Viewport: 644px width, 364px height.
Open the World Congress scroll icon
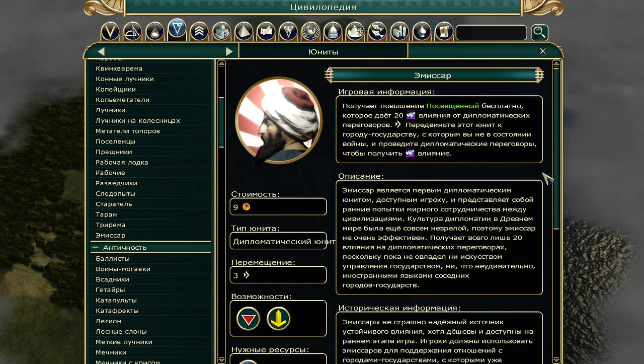click(444, 32)
